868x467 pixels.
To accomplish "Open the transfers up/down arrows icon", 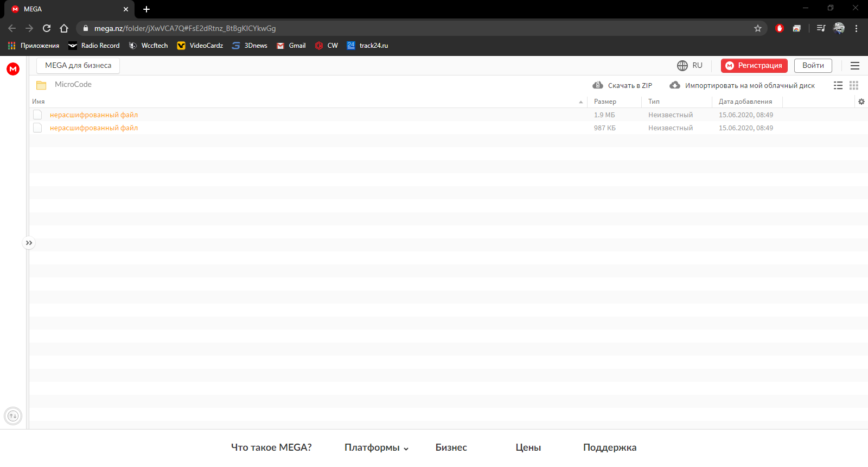I will (x=13, y=416).
